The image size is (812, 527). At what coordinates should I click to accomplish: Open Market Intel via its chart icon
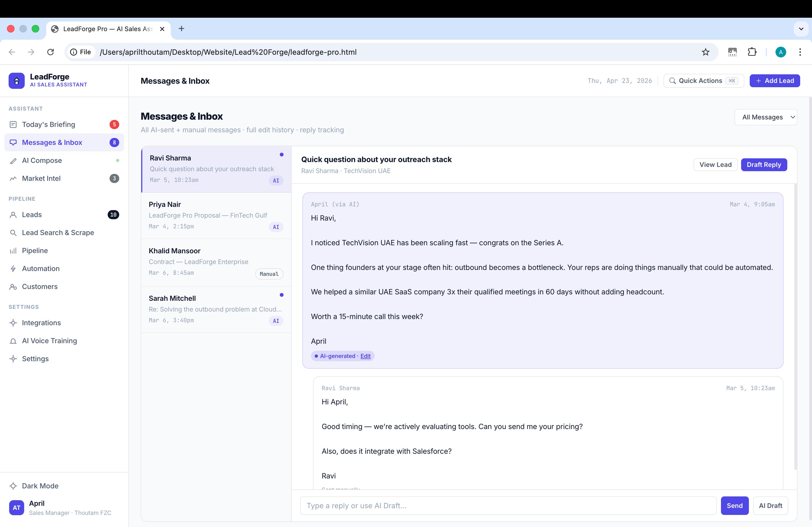(x=13, y=178)
